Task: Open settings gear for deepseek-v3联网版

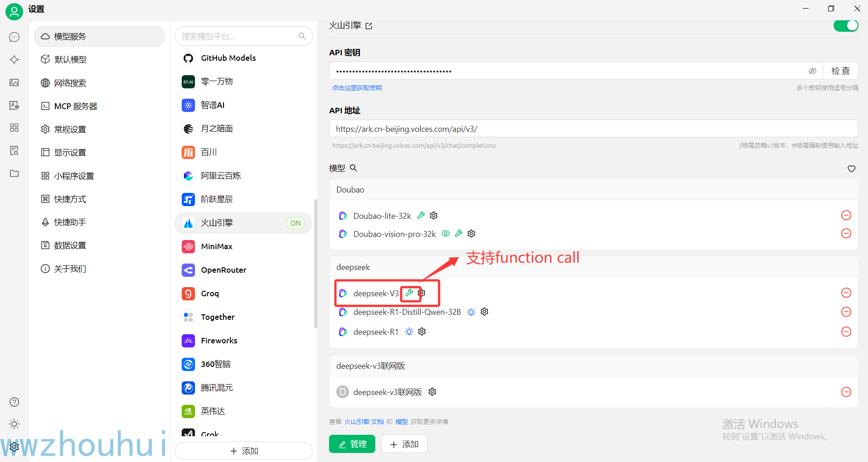Action: click(x=432, y=392)
